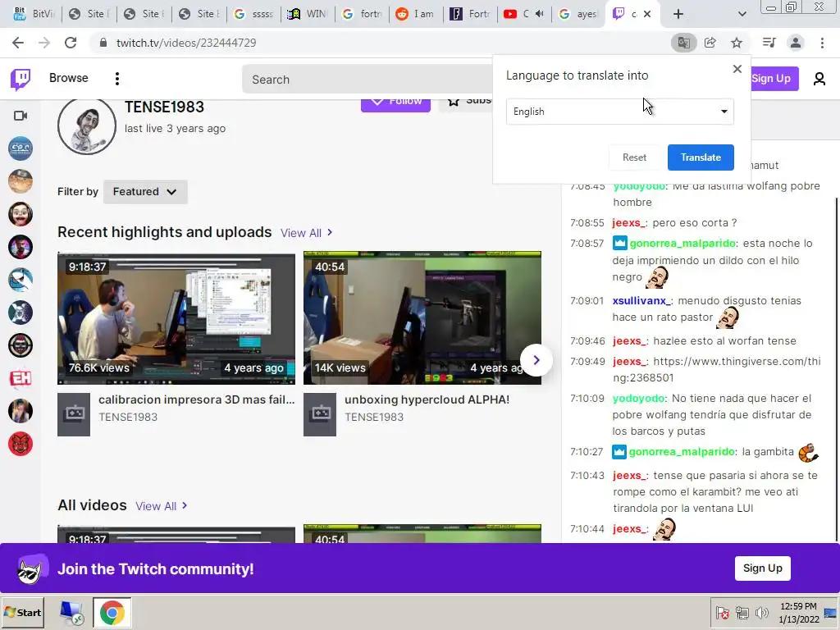The height and width of the screenshot is (630, 840).
Task: Go back with the browser back arrow
Action: tap(18, 43)
